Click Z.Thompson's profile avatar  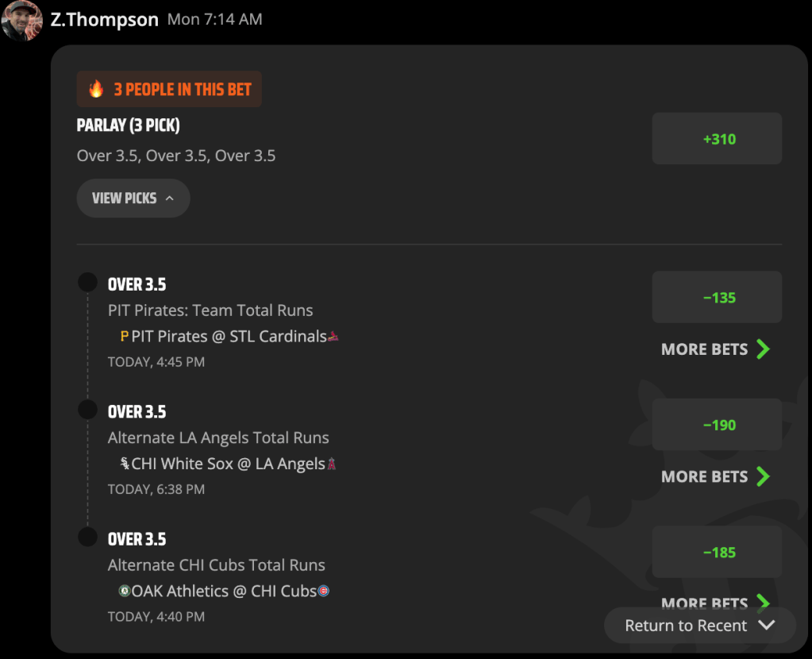pos(21,20)
